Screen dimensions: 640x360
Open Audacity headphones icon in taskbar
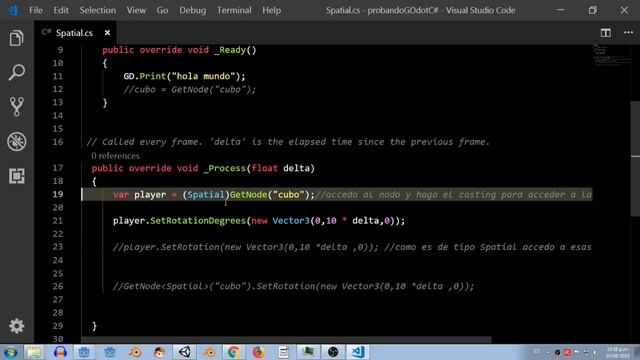60,352
